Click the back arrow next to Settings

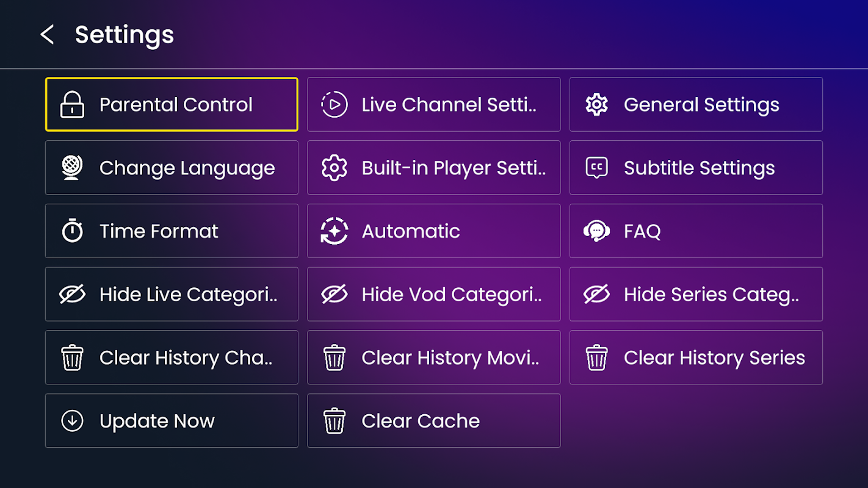click(x=47, y=35)
